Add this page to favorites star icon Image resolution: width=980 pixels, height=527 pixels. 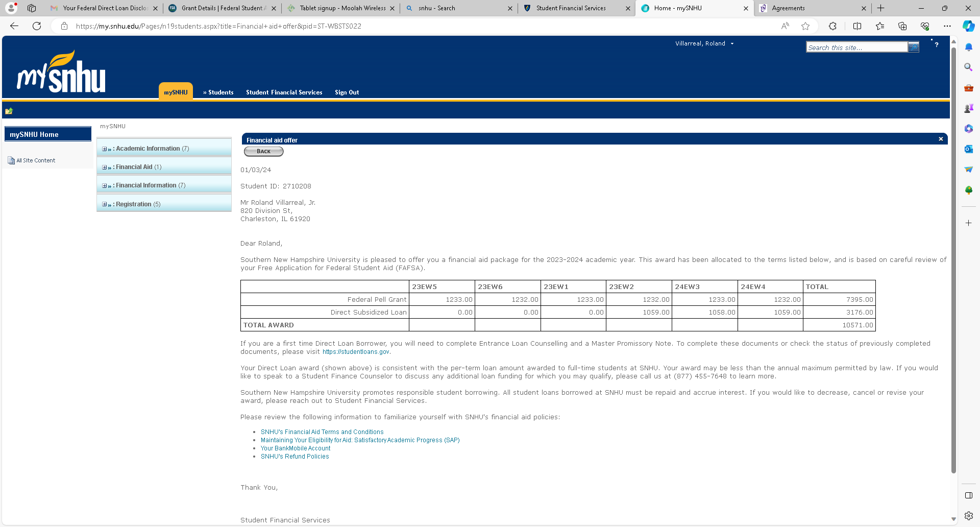point(805,26)
